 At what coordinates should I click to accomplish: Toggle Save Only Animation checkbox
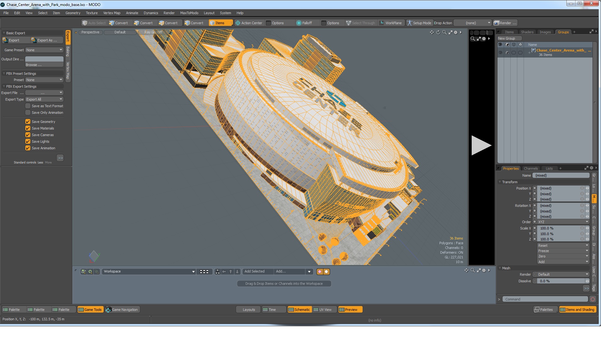(x=28, y=113)
